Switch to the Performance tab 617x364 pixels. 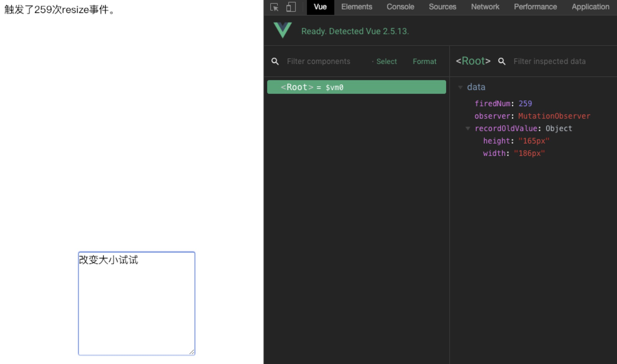click(535, 7)
